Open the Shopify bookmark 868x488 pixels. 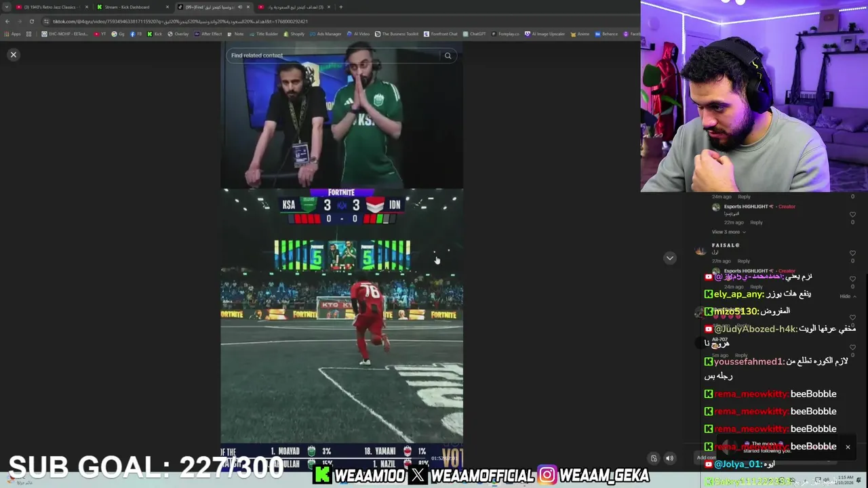pos(294,34)
